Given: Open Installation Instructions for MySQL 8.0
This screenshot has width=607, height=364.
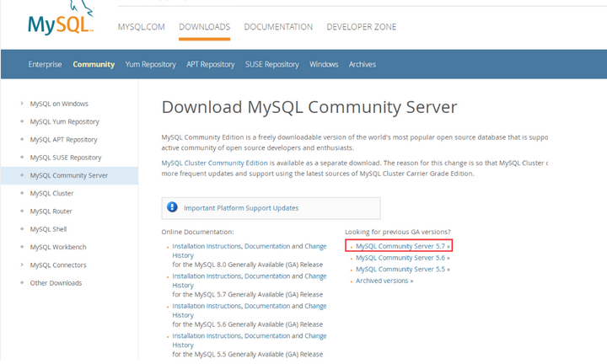Looking at the screenshot, I should pos(207,246).
